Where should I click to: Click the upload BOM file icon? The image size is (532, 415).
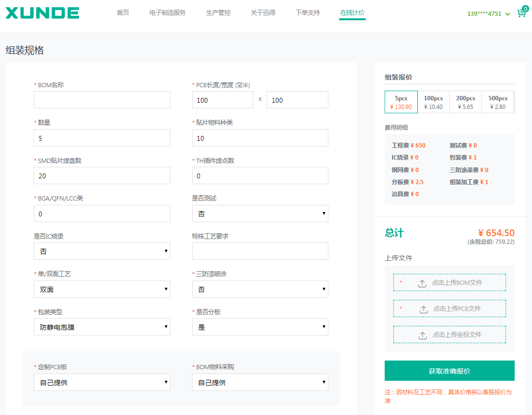point(422,283)
